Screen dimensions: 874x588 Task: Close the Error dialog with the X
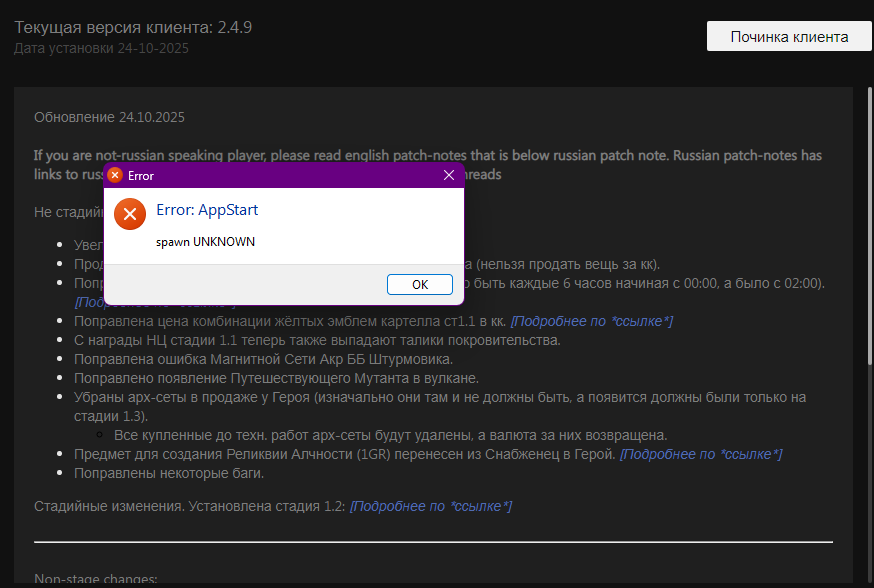click(449, 174)
